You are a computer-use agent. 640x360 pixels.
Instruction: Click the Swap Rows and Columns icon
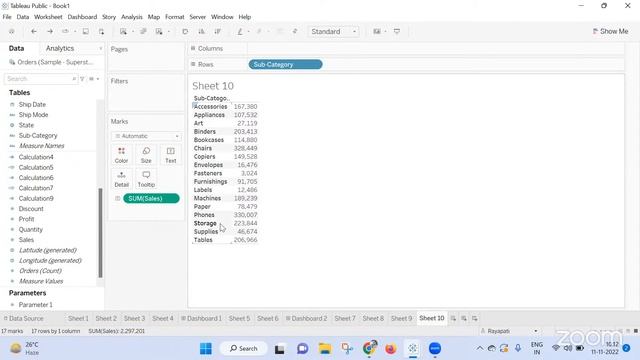pos(185,31)
